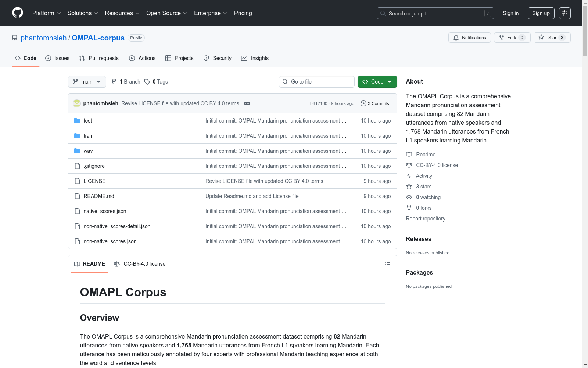This screenshot has width=588, height=368.
Task: Open the main branch selector dropdown
Action: pos(87,82)
